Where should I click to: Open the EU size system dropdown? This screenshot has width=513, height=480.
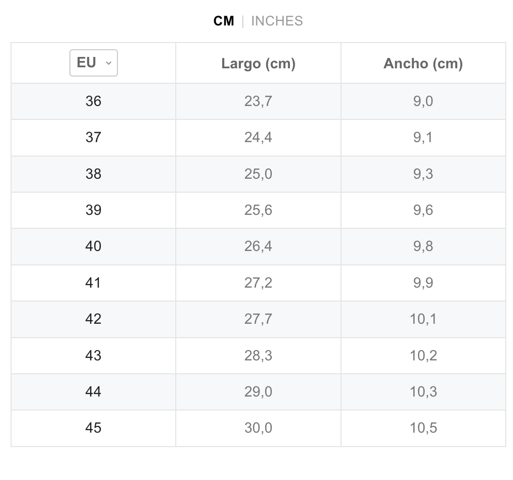pos(93,63)
